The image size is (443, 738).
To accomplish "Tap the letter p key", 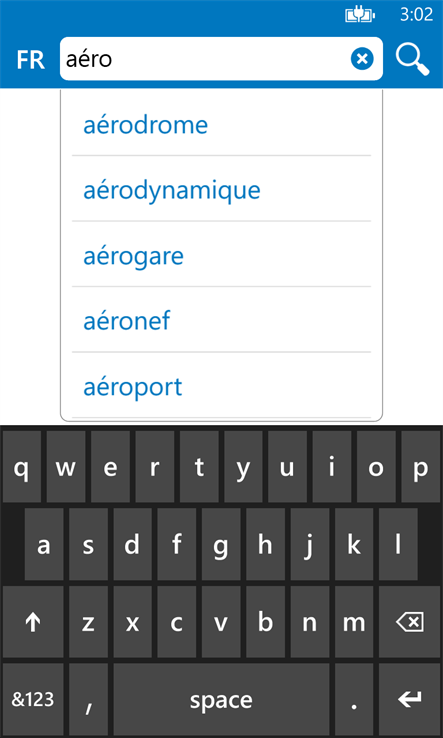I will (420, 467).
